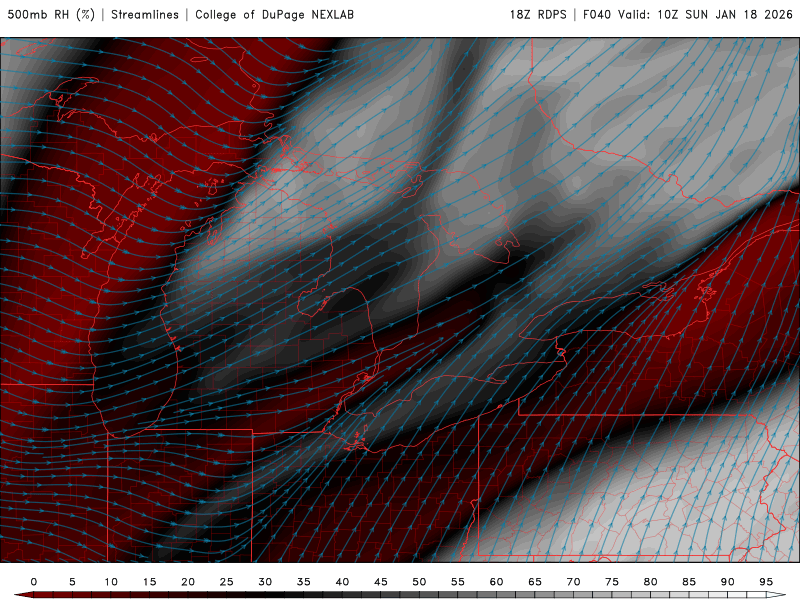The image size is (800, 600).
Task: Click the colorbar label "75"
Action: point(612,582)
